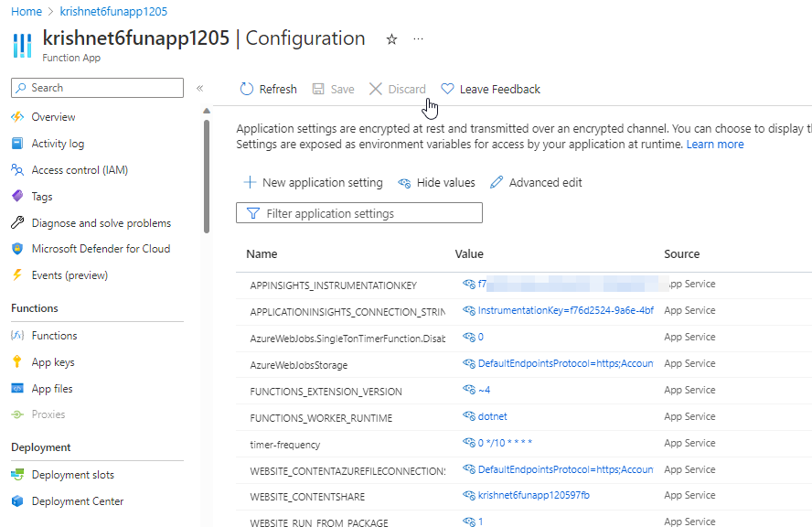Open Diagnose and solve problems
Screen dimensions: 812x527
pyautogui.click(x=101, y=223)
